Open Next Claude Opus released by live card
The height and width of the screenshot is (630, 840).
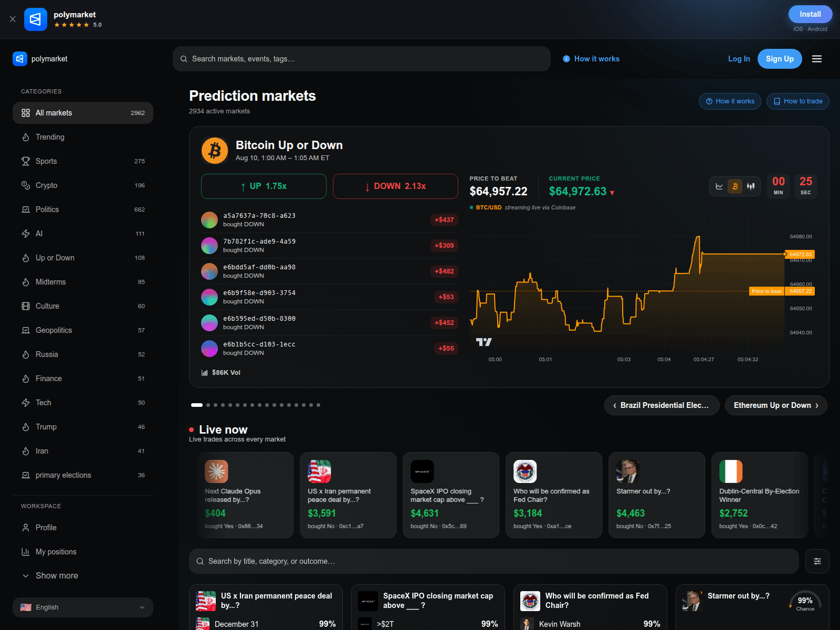point(245,495)
